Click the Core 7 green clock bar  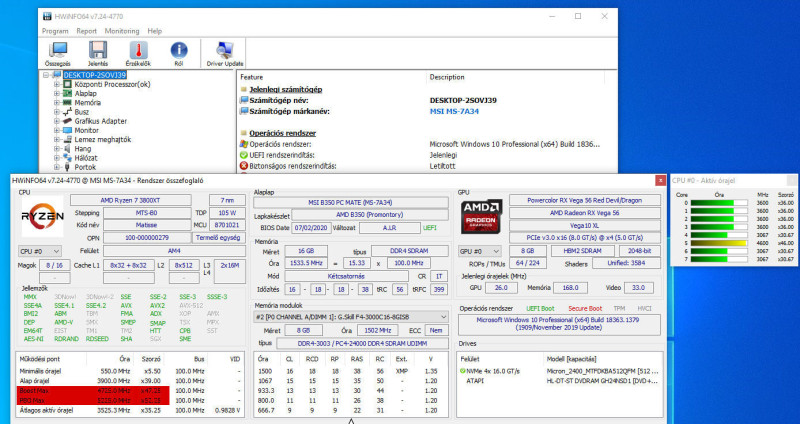pyautogui.click(x=719, y=260)
